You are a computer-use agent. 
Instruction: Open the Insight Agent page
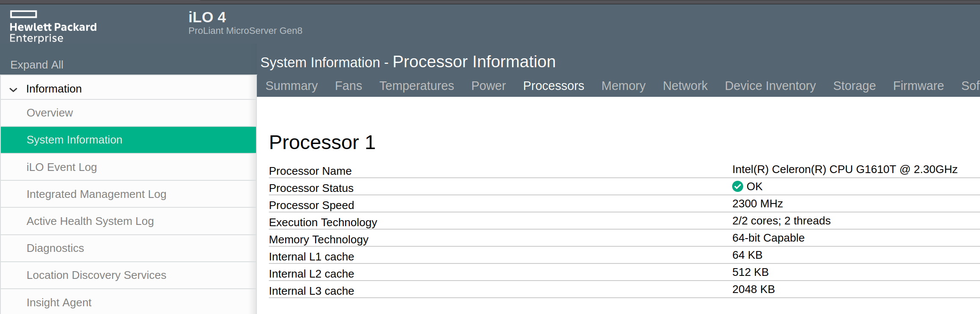tap(59, 302)
